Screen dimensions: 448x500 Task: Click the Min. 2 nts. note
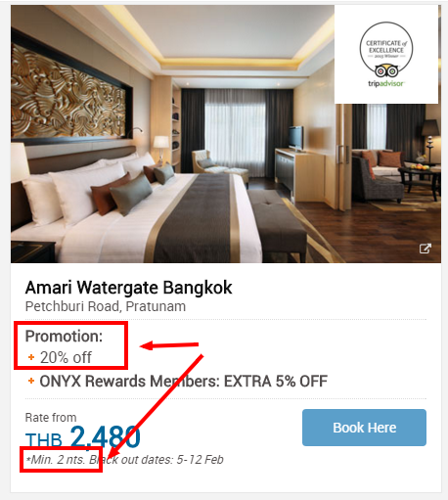56,460
